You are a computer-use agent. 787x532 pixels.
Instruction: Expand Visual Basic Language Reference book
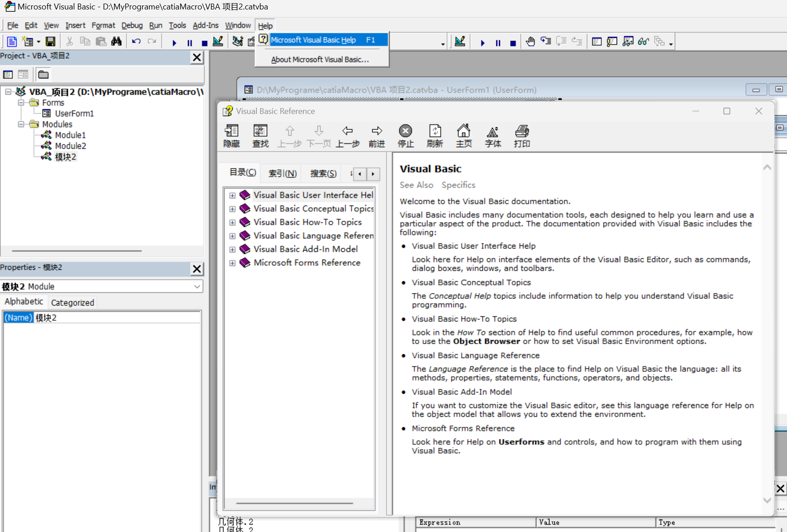click(x=232, y=236)
